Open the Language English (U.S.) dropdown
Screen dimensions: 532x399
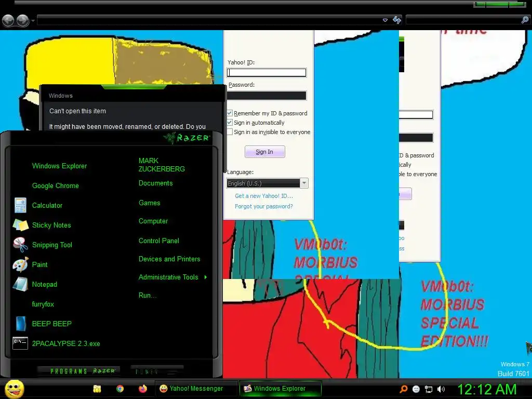267,183
